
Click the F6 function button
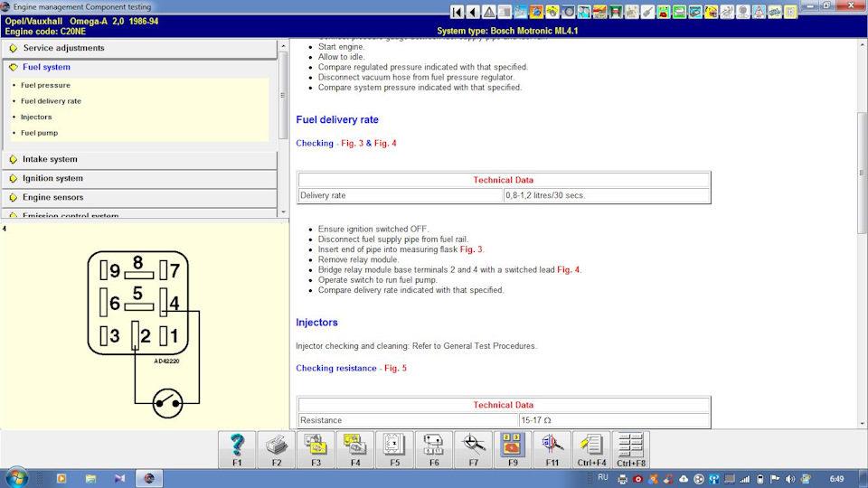(434, 449)
